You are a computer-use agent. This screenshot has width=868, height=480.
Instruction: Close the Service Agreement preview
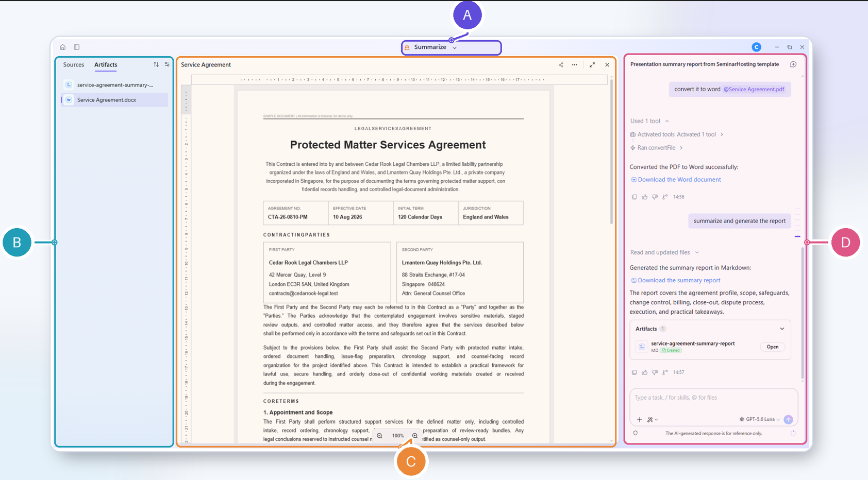607,65
